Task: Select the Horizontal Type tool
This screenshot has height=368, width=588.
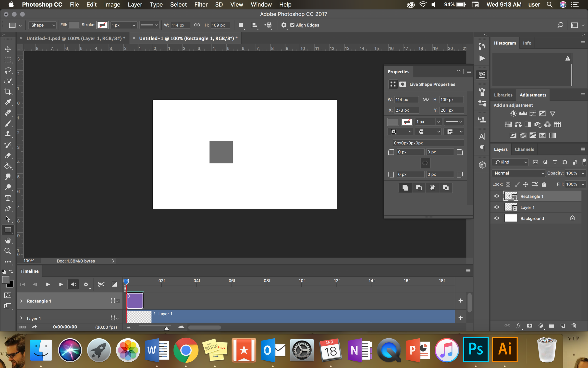Action: coord(8,198)
